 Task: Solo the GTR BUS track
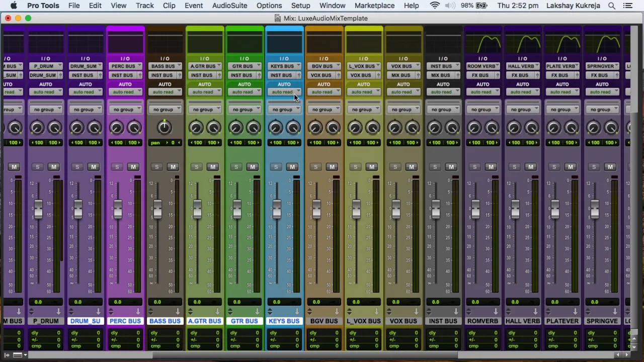coord(236,167)
